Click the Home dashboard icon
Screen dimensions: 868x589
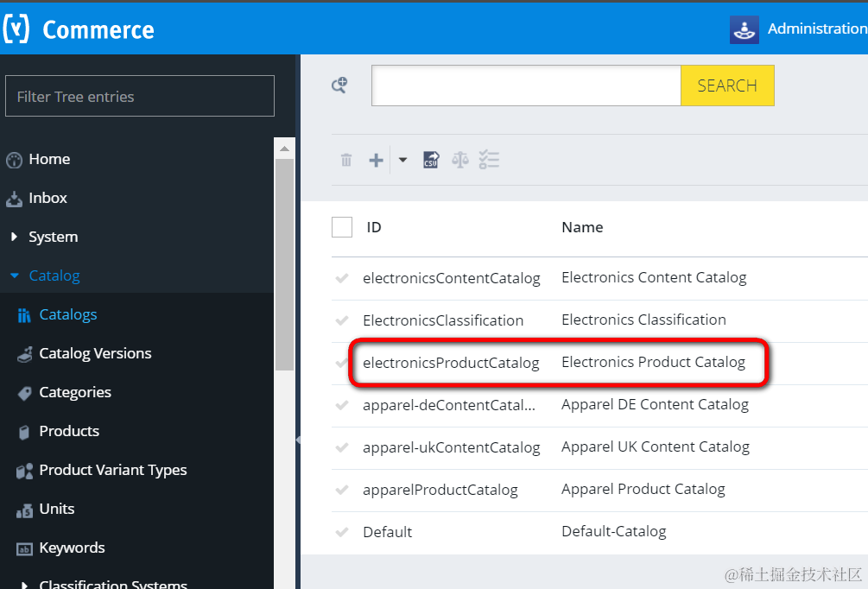click(x=14, y=160)
